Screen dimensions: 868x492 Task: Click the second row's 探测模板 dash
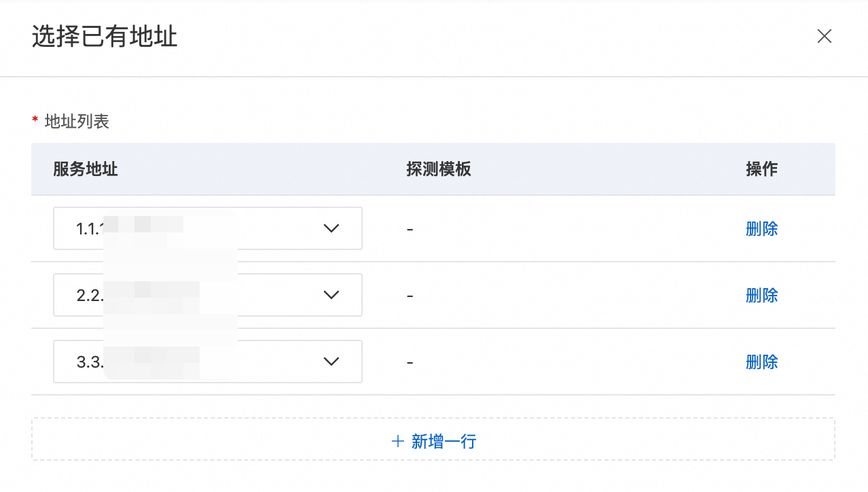(x=410, y=296)
